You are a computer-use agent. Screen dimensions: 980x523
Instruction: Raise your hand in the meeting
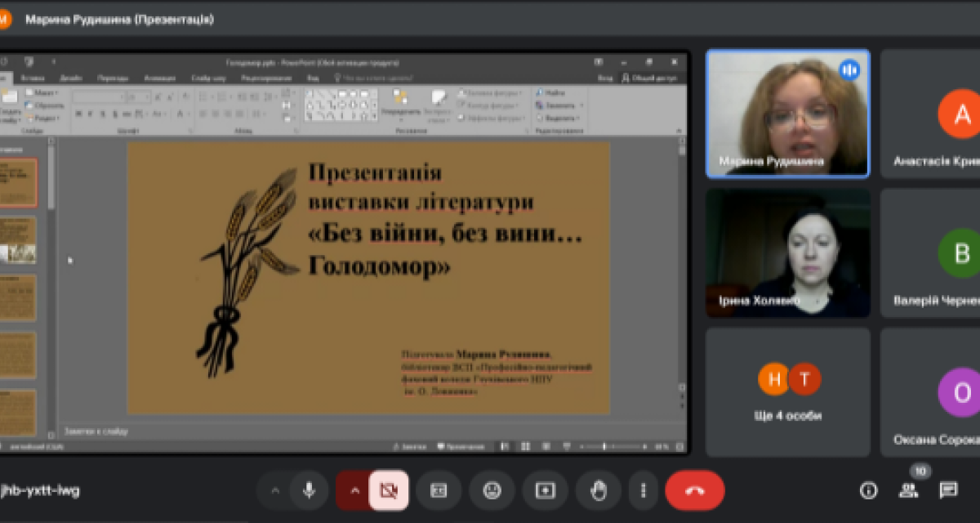click(599, 490)
